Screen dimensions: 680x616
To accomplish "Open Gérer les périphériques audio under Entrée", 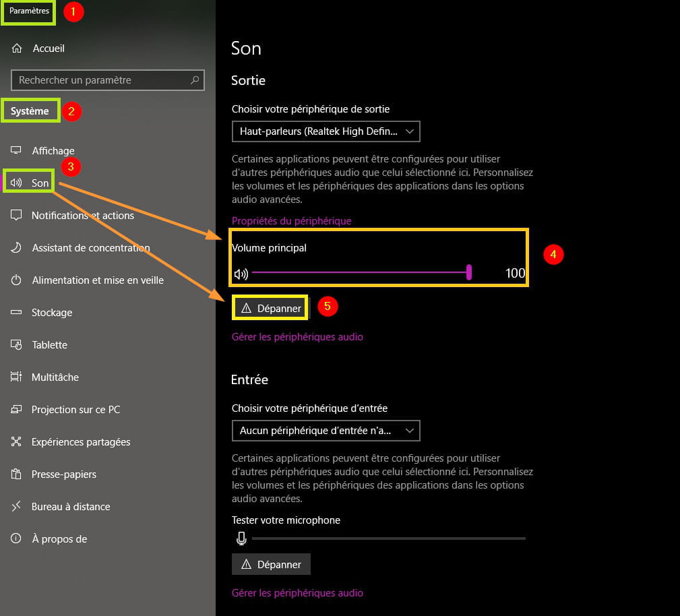I will pyautogui.click(x=297, y=592).
